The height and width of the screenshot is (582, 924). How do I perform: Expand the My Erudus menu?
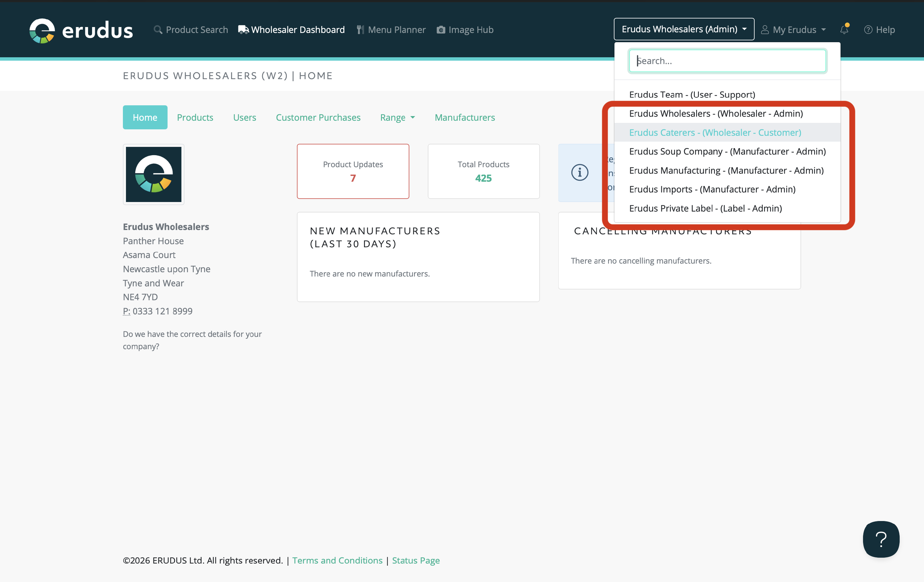pyautogui.click(x=793, y=30)
